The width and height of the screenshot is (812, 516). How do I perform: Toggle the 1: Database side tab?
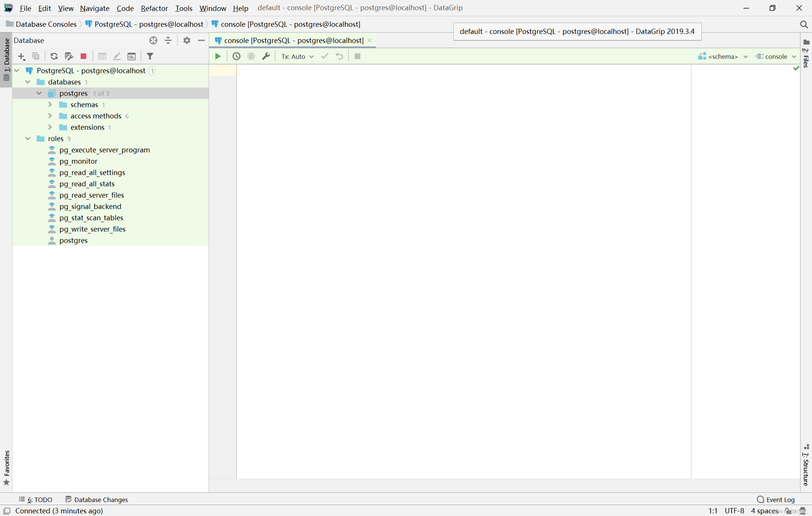7,60
